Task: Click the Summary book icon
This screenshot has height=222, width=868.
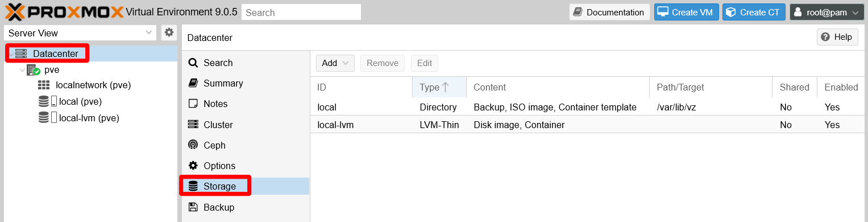Action: 193,83
